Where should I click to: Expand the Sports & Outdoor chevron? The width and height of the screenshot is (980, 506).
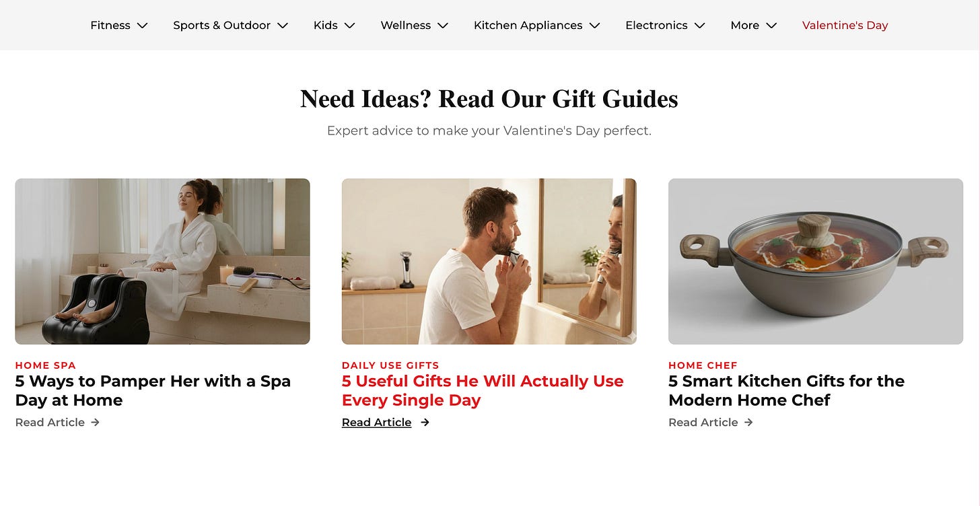[x=283, y=26]
